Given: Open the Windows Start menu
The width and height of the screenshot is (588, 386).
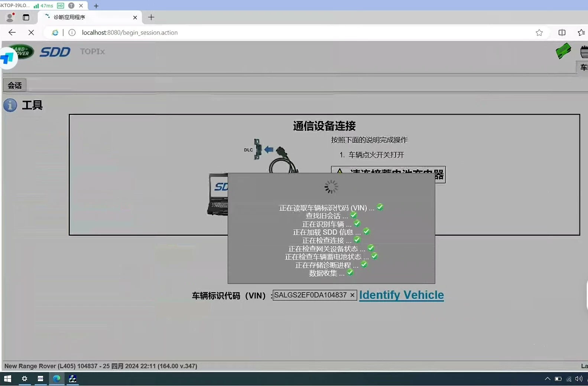Looking at the screenshot, I should coord(7,379).
